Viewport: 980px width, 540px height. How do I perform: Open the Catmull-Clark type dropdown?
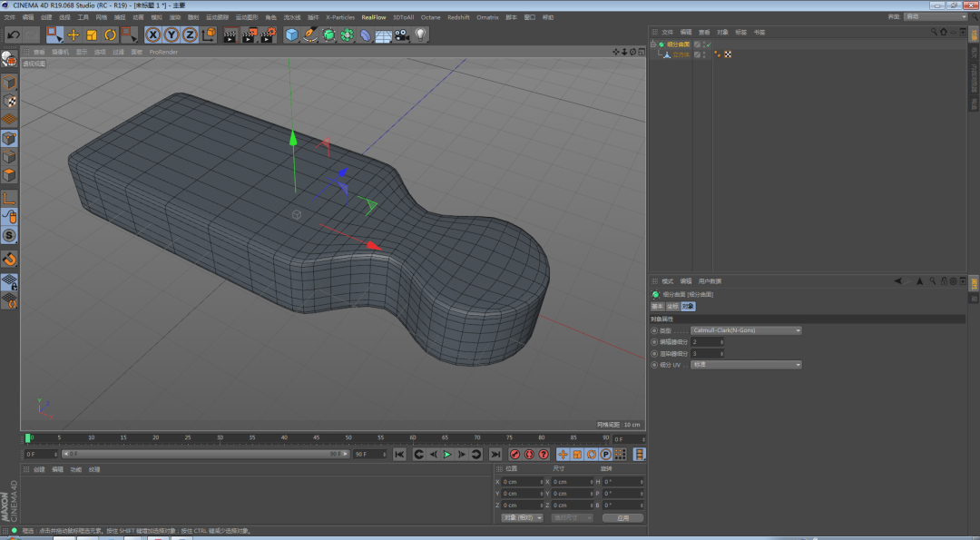[x=745, y=330]
